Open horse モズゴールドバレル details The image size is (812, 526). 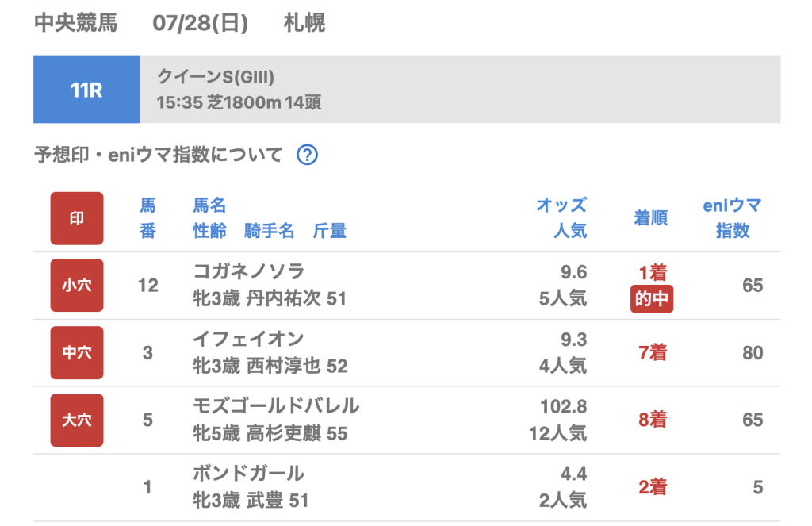coord(276,407)
